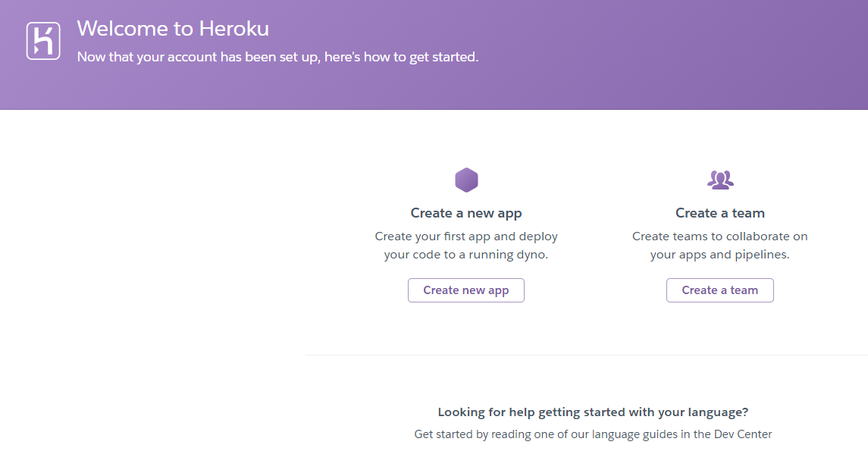Click the "Now that your account has been set up" subtitle
Screen dimensions: 868x451
[x=277, y=57]
